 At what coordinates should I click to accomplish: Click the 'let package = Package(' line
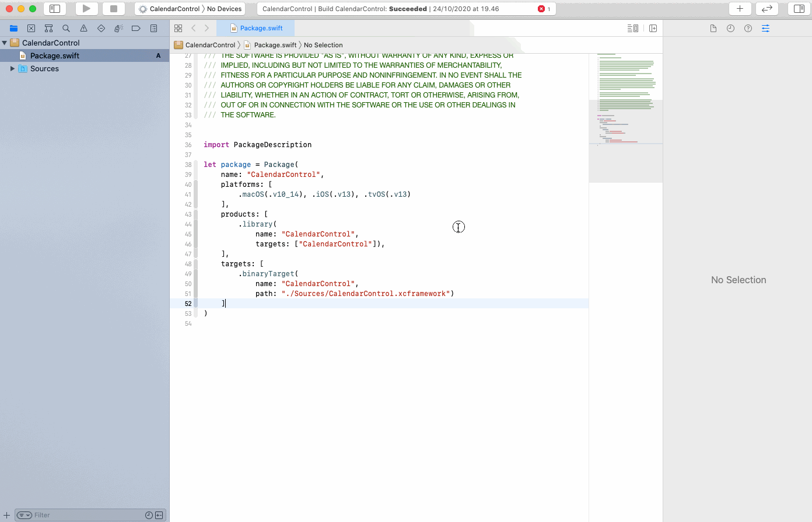[x=251, y=165]
